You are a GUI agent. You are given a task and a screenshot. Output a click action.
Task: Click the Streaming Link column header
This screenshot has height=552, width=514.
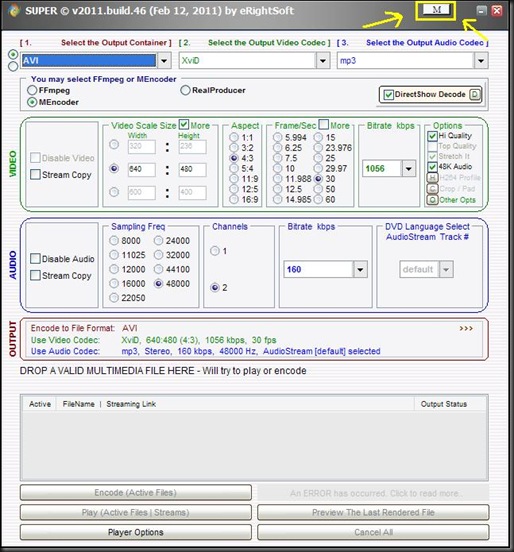coord(131,404)
